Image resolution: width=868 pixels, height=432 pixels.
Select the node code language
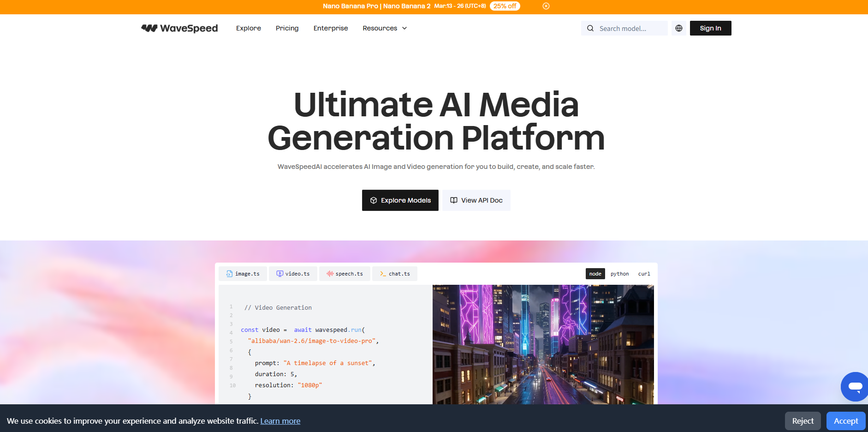(595, 274)
